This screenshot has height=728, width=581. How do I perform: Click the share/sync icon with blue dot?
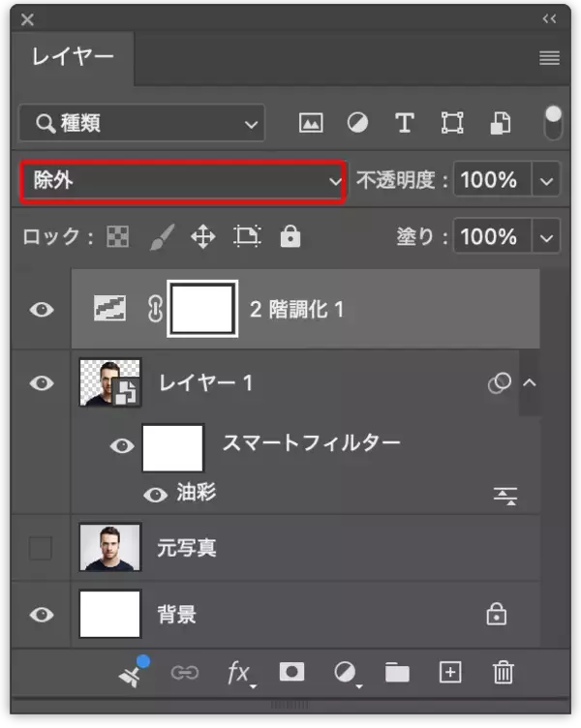pos(134,671)
